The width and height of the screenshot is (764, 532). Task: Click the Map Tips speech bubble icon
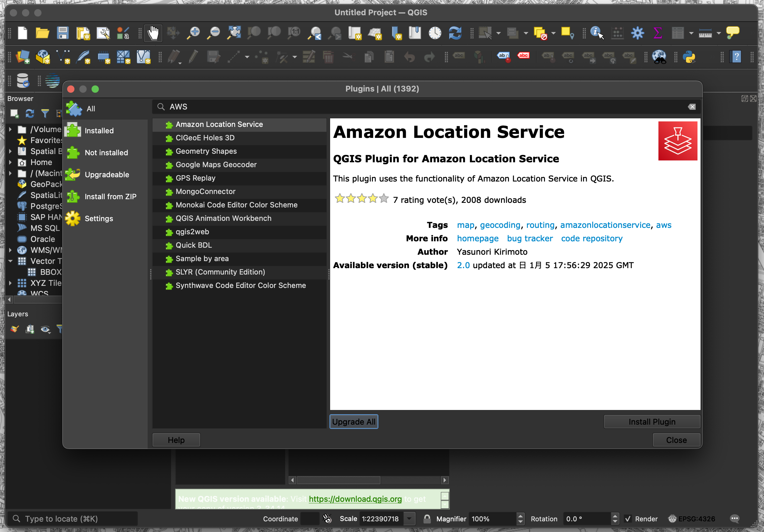click(733, 33)
